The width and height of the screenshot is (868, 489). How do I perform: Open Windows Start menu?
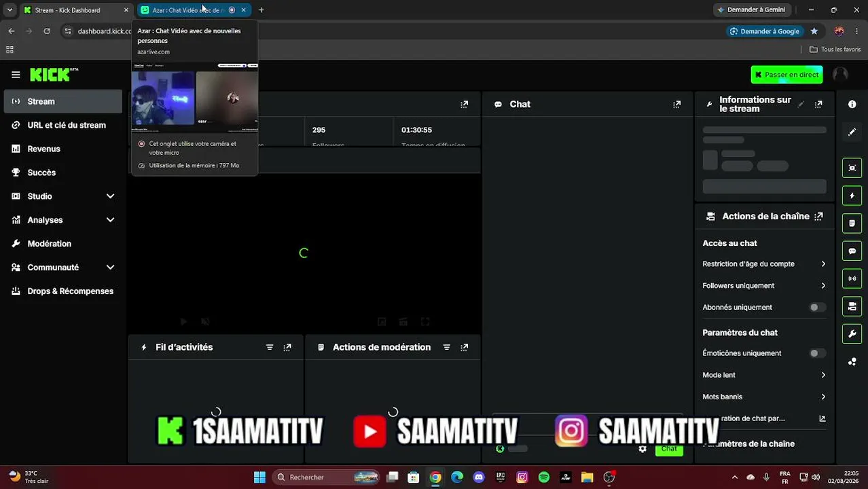[x=259, y=477]
